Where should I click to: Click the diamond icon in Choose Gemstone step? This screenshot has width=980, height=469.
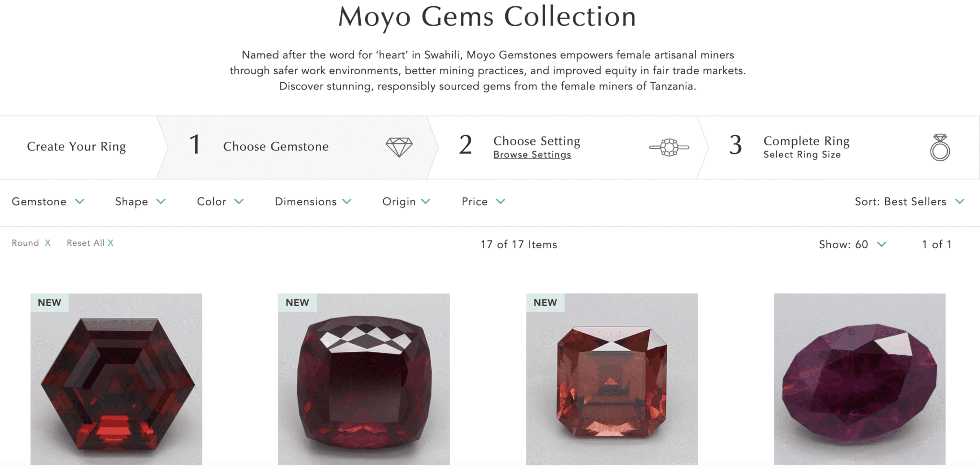(x=399, y=147)
